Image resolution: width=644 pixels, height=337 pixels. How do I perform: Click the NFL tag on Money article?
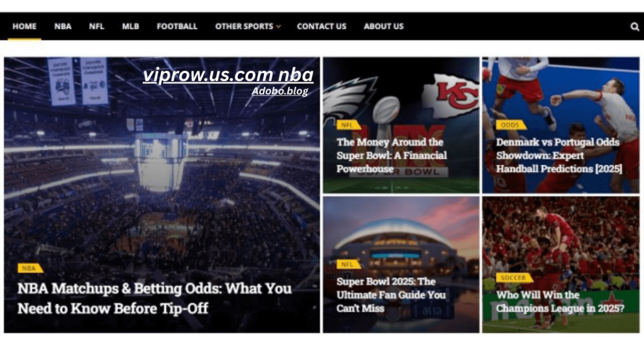(x=348, y=124)
